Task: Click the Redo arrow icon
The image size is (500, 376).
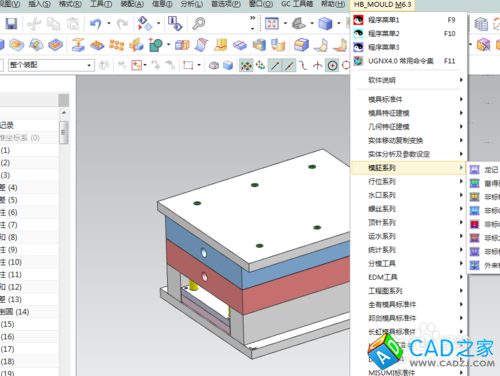Action: [x=122, y=24]
